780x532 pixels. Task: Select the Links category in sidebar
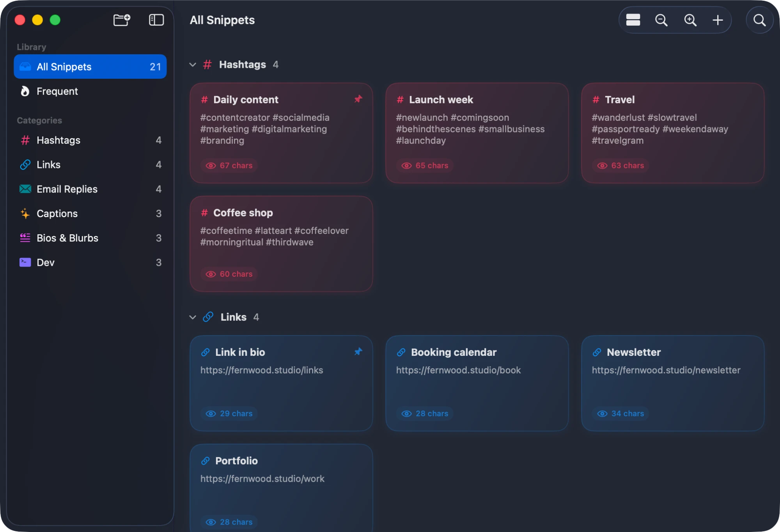pyautogui.click(x=90, y=165)
